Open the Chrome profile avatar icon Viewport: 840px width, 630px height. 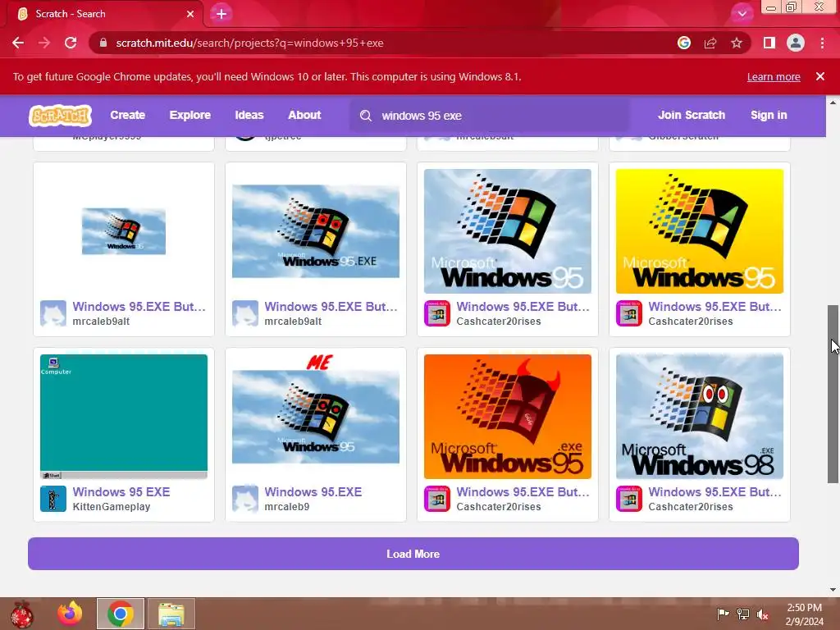tap(796, 43)
